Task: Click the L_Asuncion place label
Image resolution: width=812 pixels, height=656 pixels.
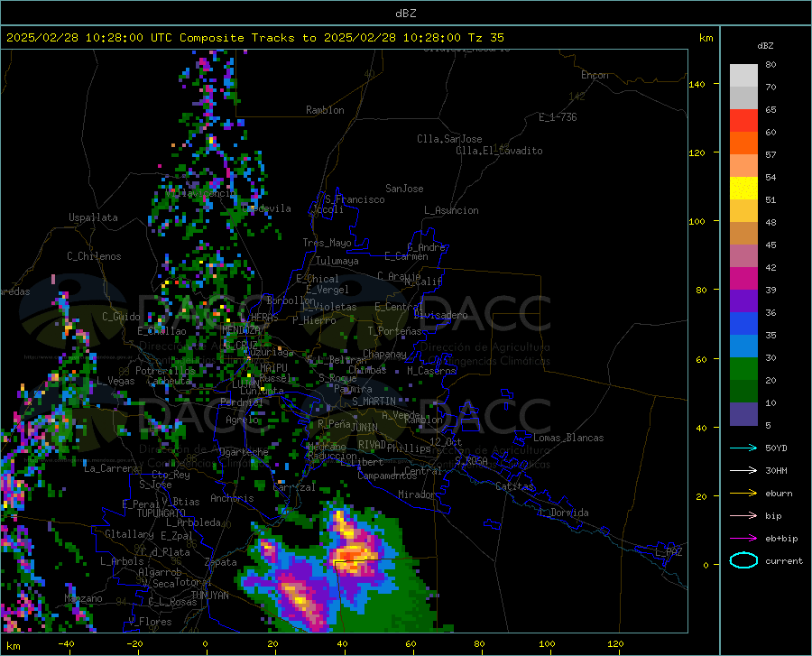Action: [x=451, y=210]
